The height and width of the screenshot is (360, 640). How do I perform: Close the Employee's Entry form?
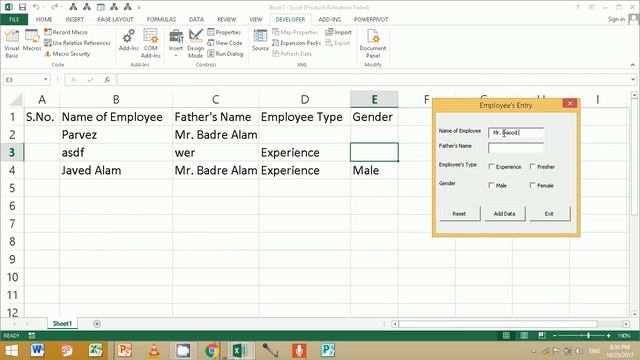coord(570,103)
